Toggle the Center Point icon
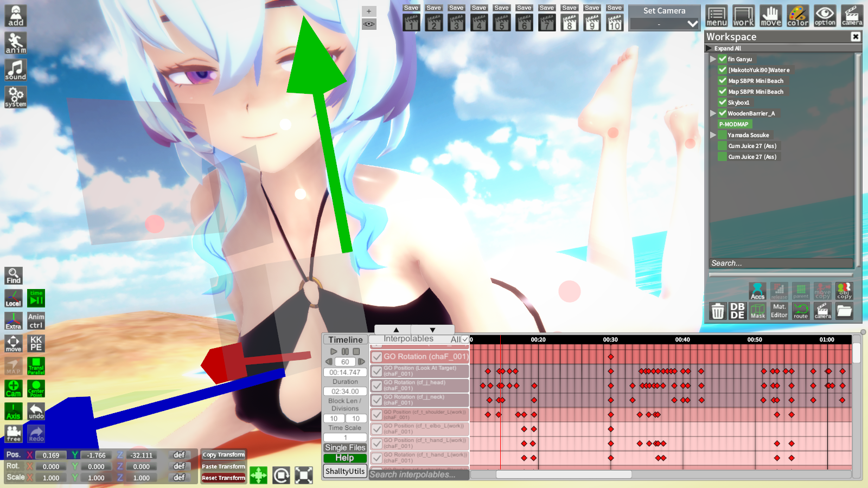Screen dimensions: 868x488 tap(36, 388)
